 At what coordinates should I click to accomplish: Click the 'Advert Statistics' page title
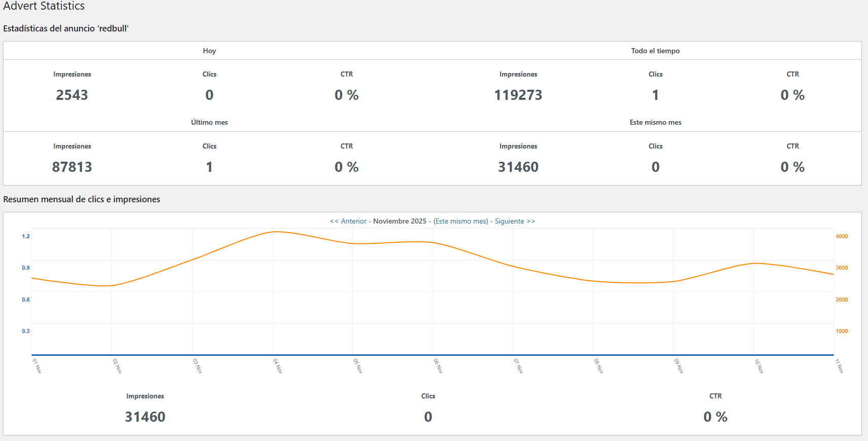coord(44,6)
